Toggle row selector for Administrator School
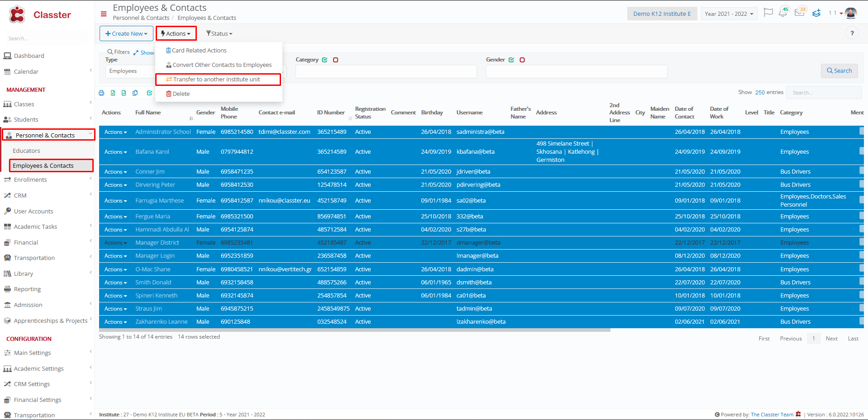Image resolution: width=868 pixels, height=420 pixels. (x=861, y=131)
